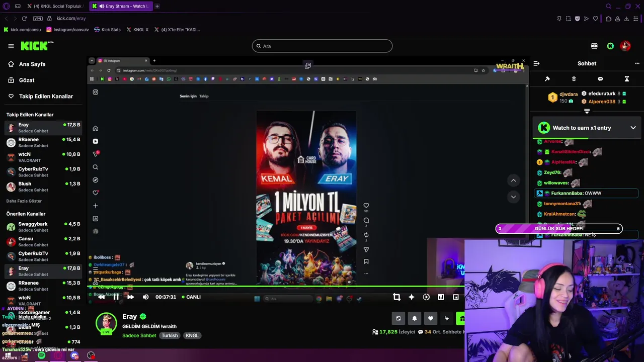Open Gözat in sidebar
644x362 pixels.
[x=27, y=80]
